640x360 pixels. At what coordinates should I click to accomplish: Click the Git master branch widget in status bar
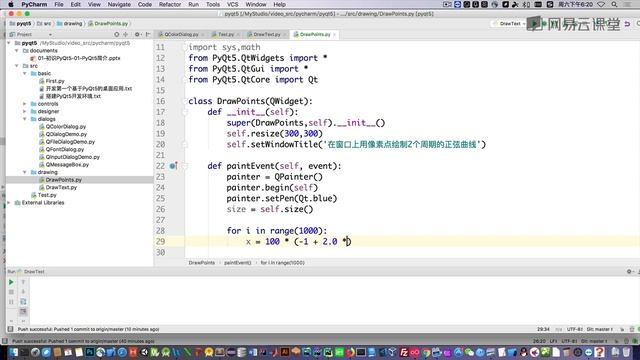click(600, 329)
